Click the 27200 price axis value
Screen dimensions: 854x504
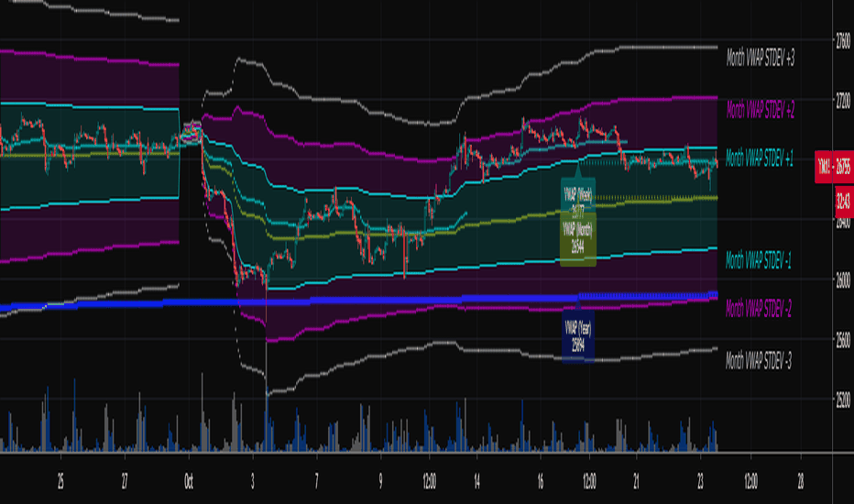click(843, 101)
